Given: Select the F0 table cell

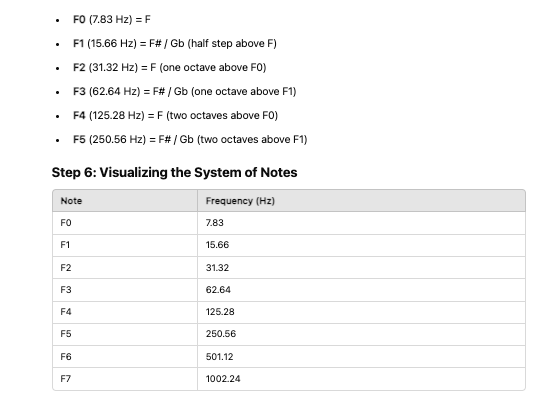Looking at the screenshot, I should [125, 223].
